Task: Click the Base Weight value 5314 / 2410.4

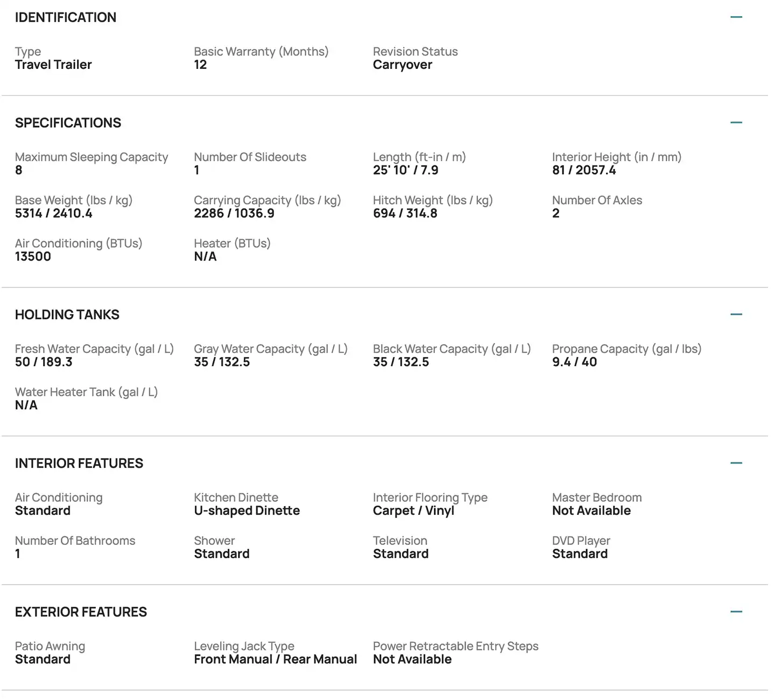Action: click(x=54, y=213)
